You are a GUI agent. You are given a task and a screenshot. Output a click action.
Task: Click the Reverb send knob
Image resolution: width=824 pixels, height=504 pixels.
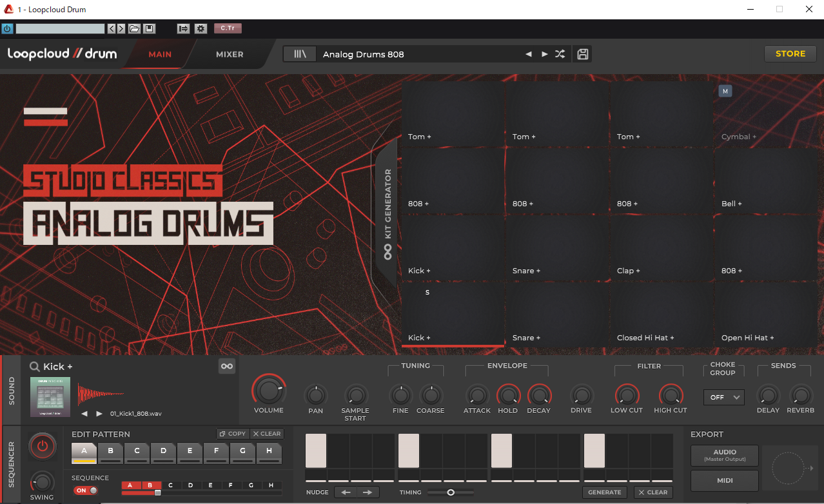click(x=801, y=395)
